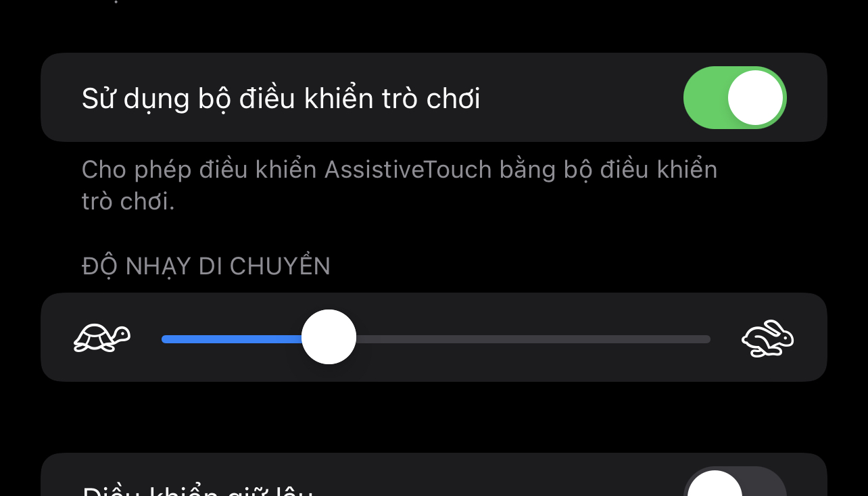Tap empty black space below the slider card
Viewport: 868px width, 496px height.
click(434, 417)
